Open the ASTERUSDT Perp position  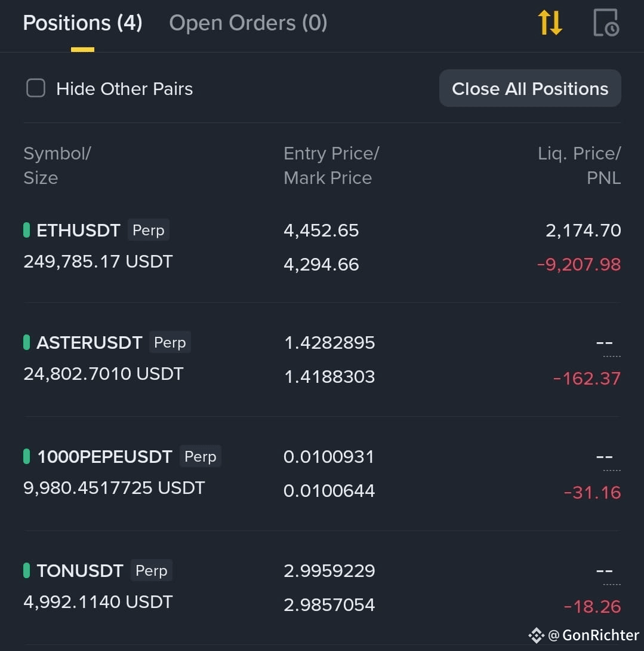click(x=322, y=360)
